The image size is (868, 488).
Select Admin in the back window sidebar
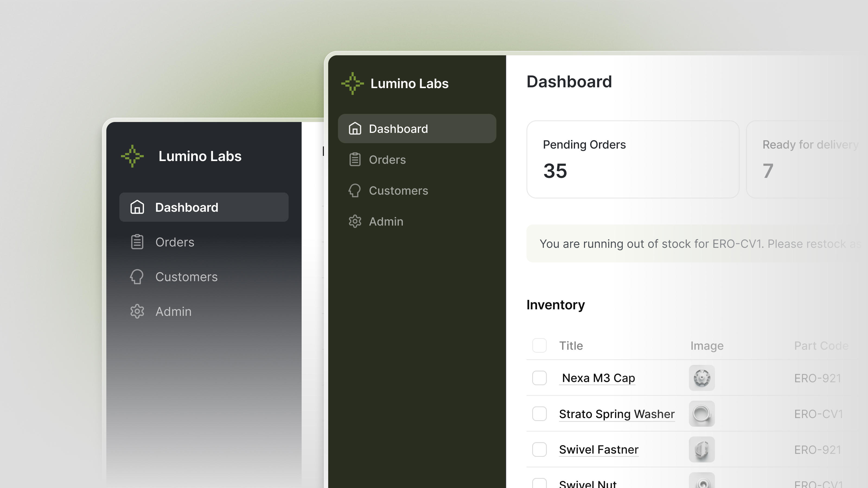click(x=204, y=311)
